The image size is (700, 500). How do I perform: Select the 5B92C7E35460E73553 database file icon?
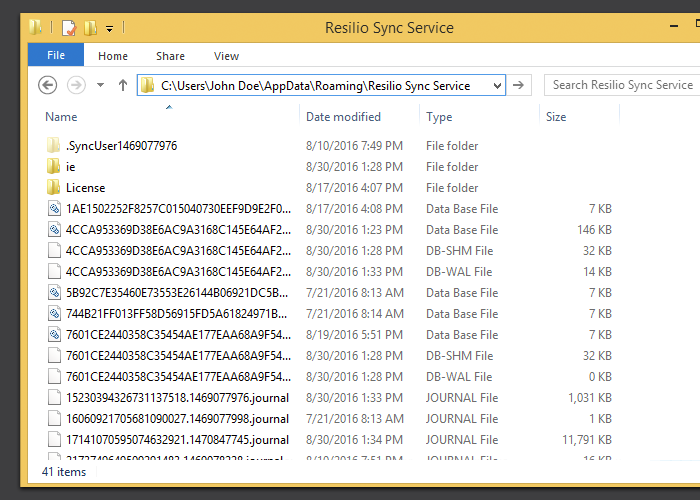54,292
